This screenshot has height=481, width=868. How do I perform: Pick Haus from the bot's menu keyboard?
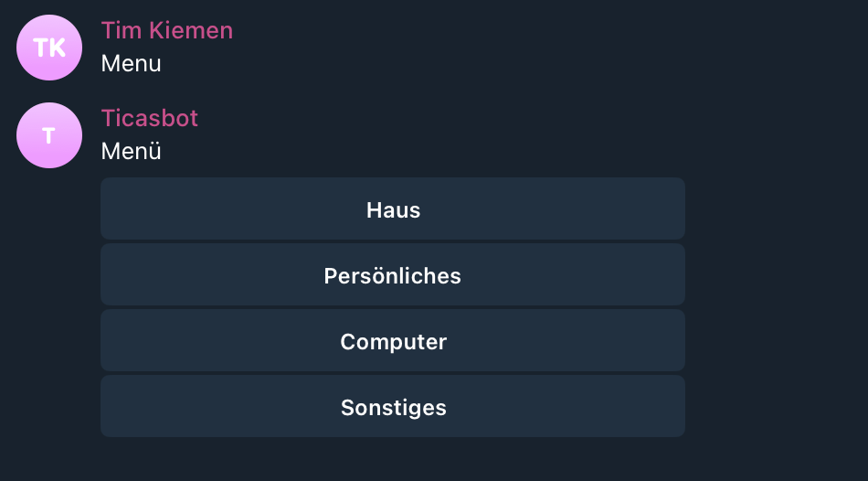(x=393, y=208)
